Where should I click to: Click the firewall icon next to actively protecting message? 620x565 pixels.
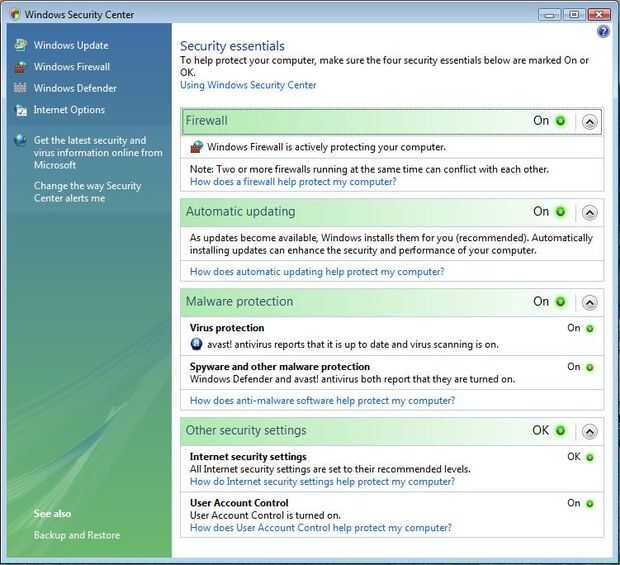pos(197,147)
